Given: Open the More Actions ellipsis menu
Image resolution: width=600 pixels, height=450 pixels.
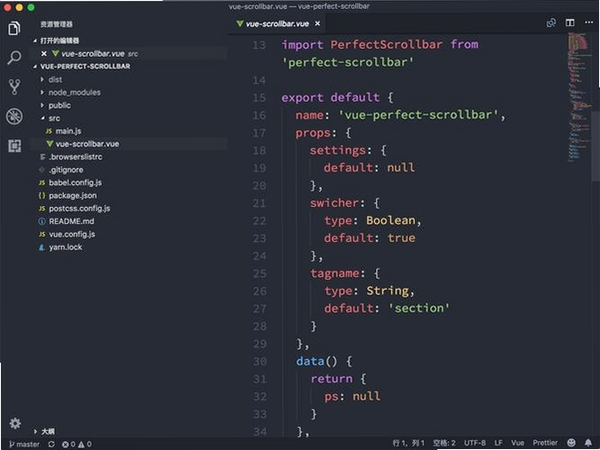Looking at the screenshot, I should click(589, 23).
